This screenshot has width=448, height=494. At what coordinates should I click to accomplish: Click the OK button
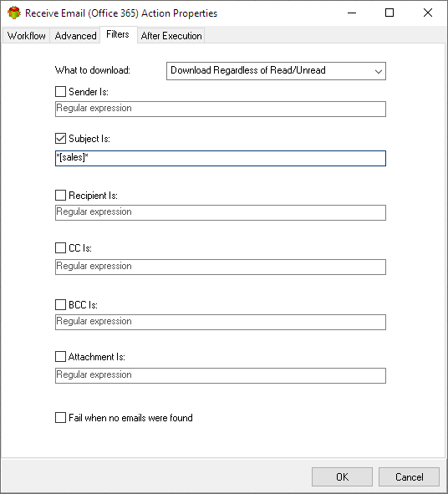[342, 476]
